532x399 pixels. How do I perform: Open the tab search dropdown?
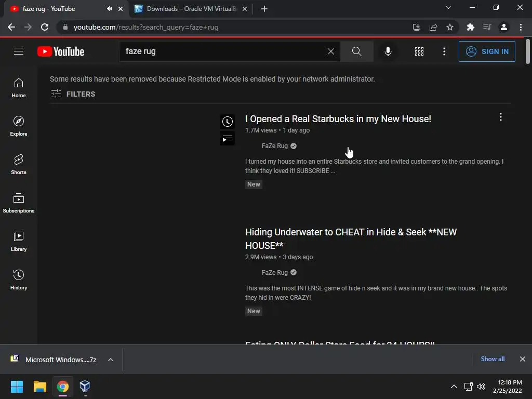pyautogui.click(x=448, y=7)
